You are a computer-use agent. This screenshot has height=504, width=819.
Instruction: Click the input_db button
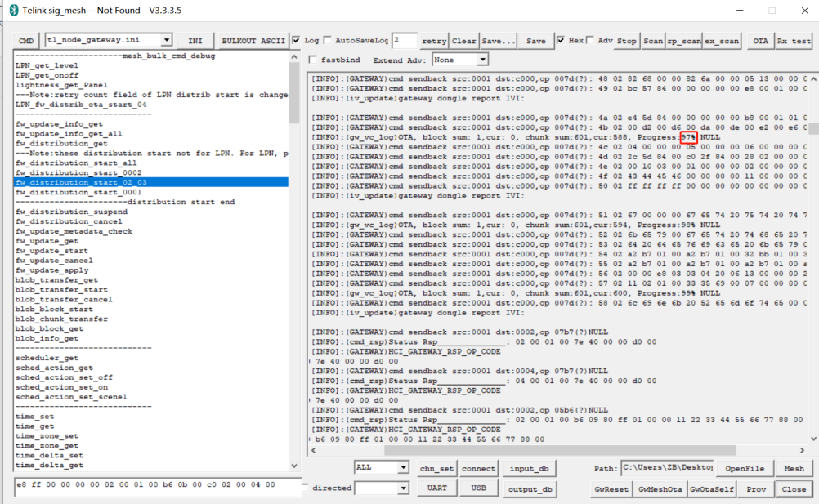[x=529, y=469]
